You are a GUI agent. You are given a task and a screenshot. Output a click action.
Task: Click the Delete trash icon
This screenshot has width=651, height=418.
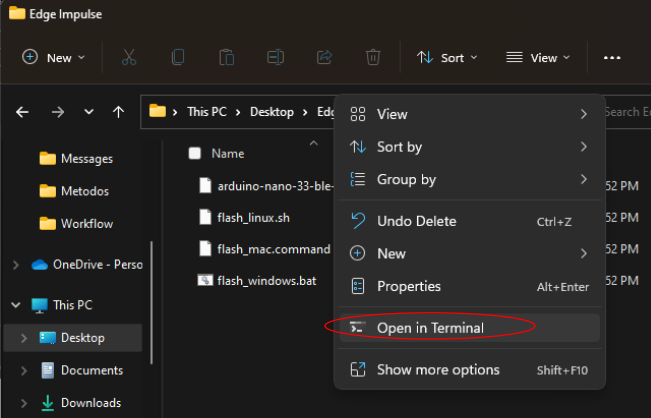[x=373, y=57]
